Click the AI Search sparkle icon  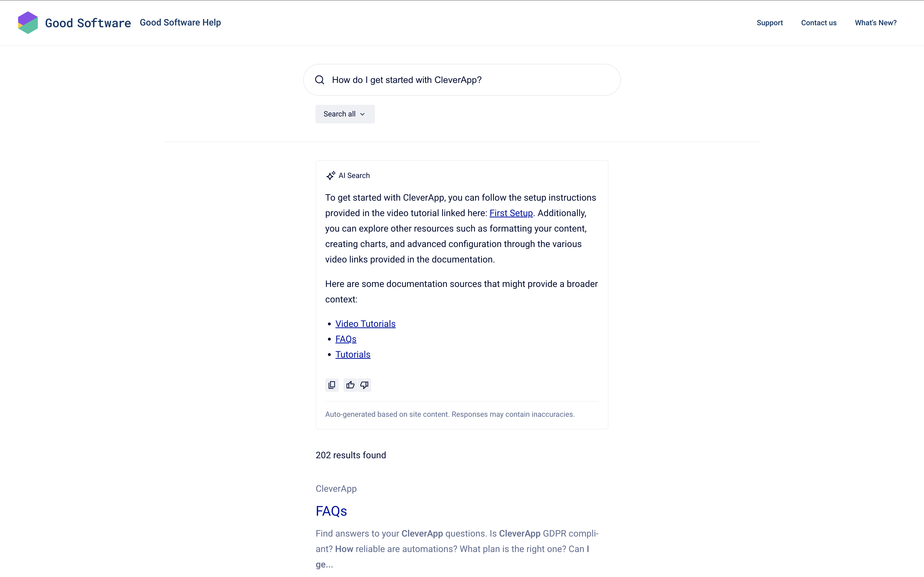click(x=331, y=175)
